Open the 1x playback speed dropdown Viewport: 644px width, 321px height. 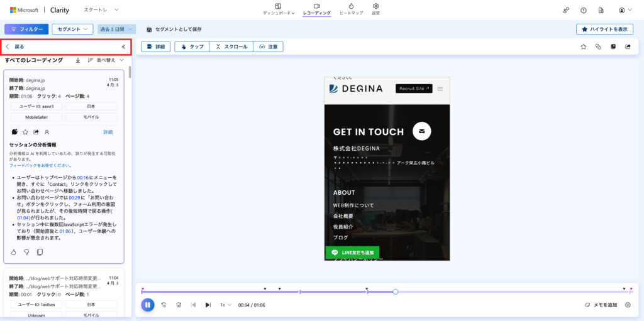pyautogui.click(x=225, y=305)
